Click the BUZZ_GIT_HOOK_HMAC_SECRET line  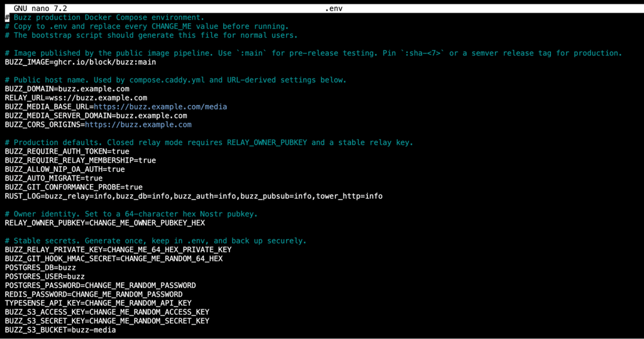[x=114, y=258]
